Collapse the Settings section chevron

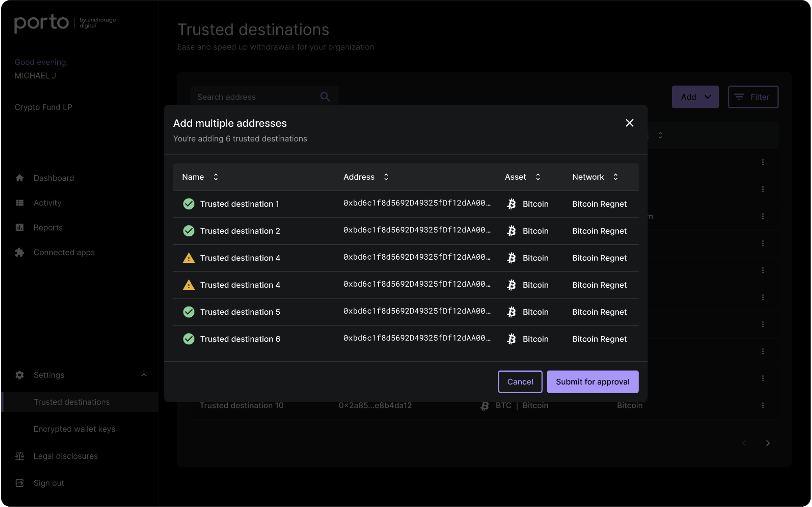click(x=144, y=375)
